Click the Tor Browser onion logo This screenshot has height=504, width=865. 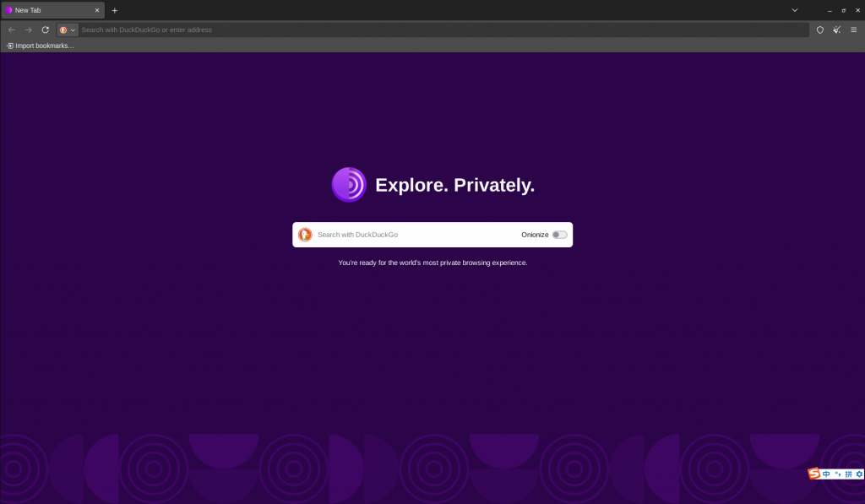pyautogui.click(x=349, y=184)
